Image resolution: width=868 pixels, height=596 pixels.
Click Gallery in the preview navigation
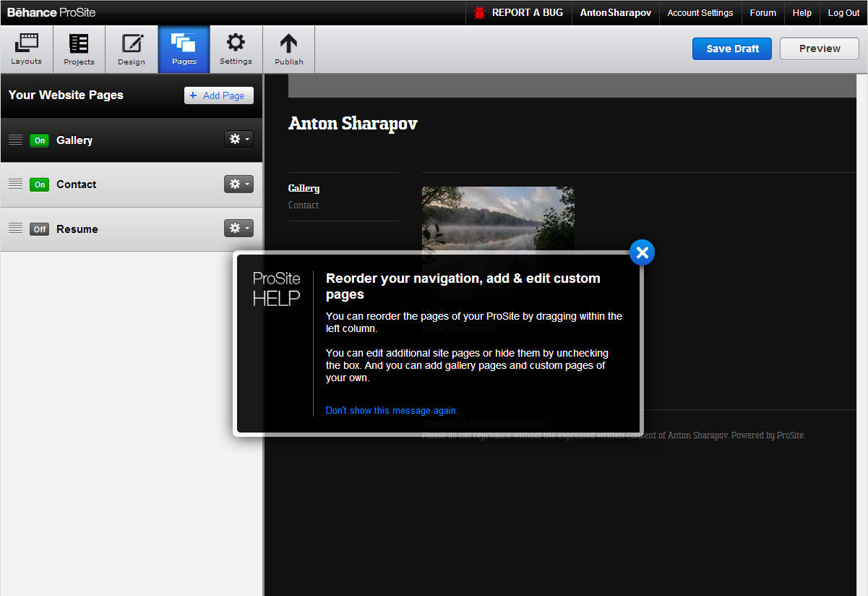click(x=304, y=188)
